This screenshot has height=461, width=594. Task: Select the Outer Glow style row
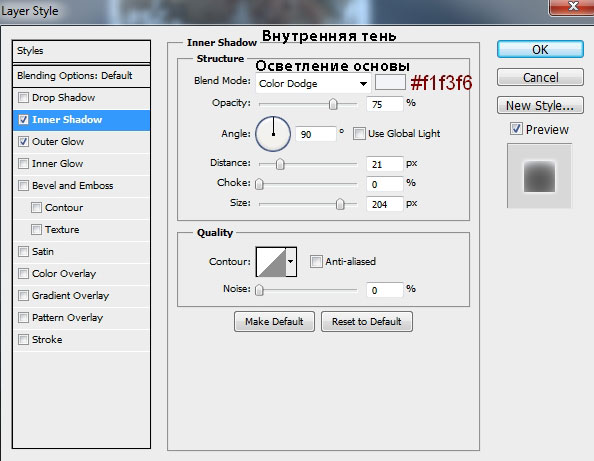pyautogui.click(x=81, y=142)
